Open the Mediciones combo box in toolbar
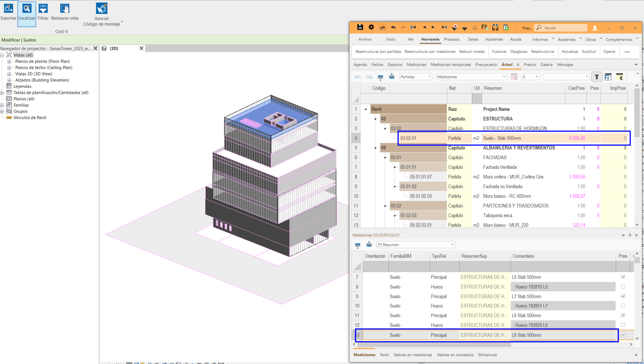This screenshot has width=644, height=364. [471, 77]
